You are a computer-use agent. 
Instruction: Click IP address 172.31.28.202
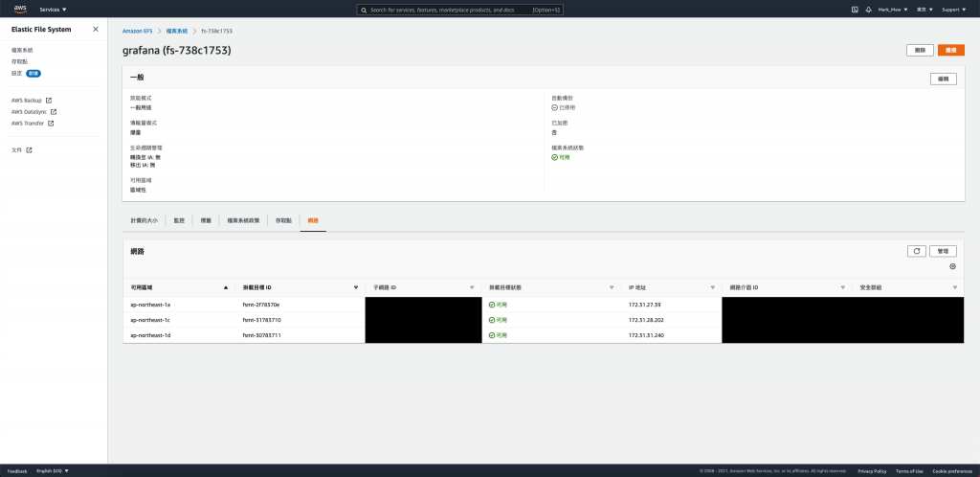click(646, 320)
